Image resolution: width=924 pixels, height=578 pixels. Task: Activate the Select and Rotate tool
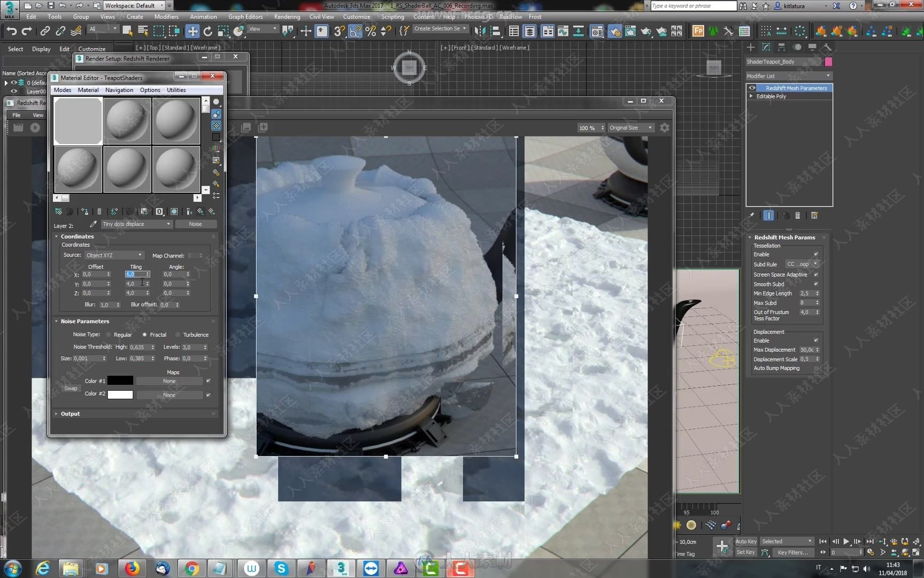tap(207, 31)
